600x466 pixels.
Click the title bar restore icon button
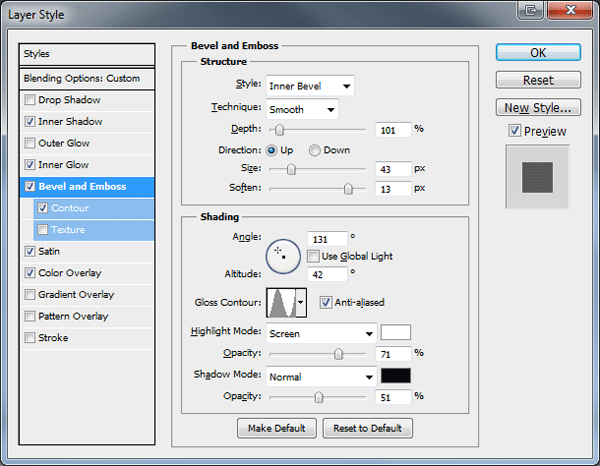click(530, 10)
